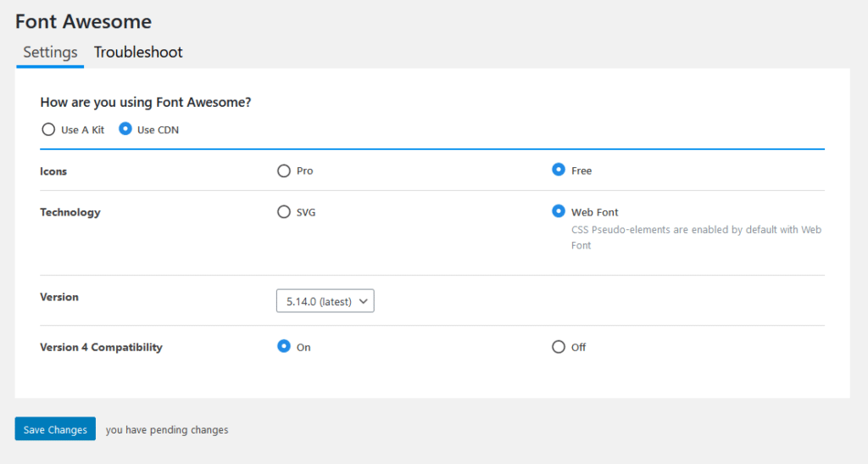
Task: Choose Free icons option
Action: point(559,170)
